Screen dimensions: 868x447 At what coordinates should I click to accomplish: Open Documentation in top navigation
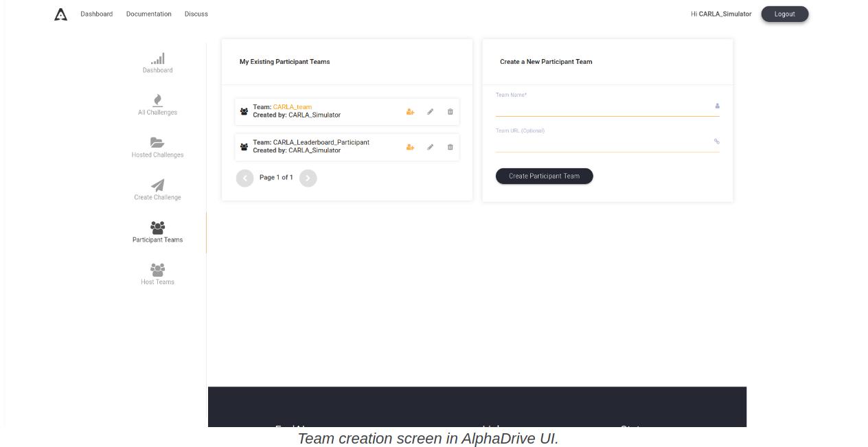pyautogui.click(x=148, y=14)
